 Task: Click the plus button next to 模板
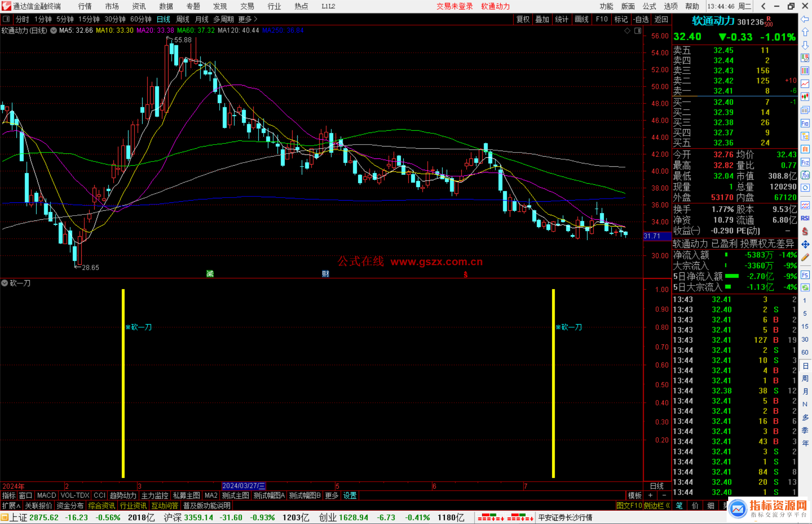[651, 495]
